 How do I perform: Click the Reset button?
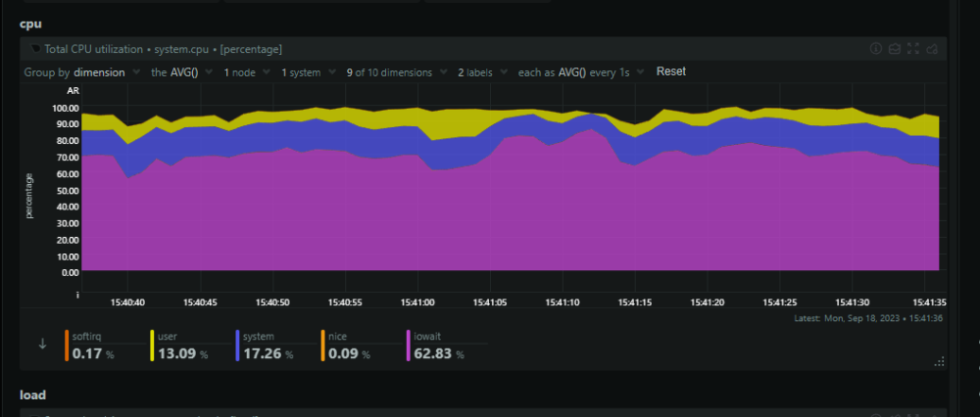[670, 71]
